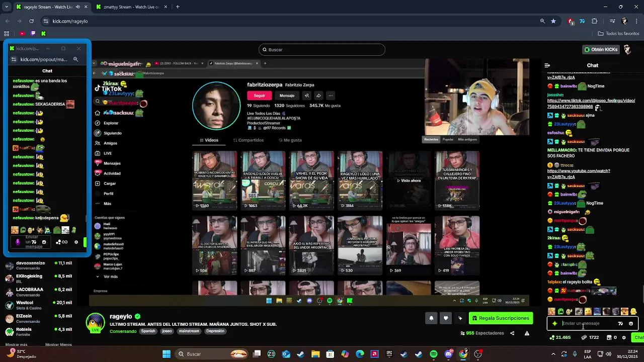Image resolution: width=644 pixels, height=362 pixels.
Task: Click the 21.465 channel points counter
Action: click(x=560, y=337)
